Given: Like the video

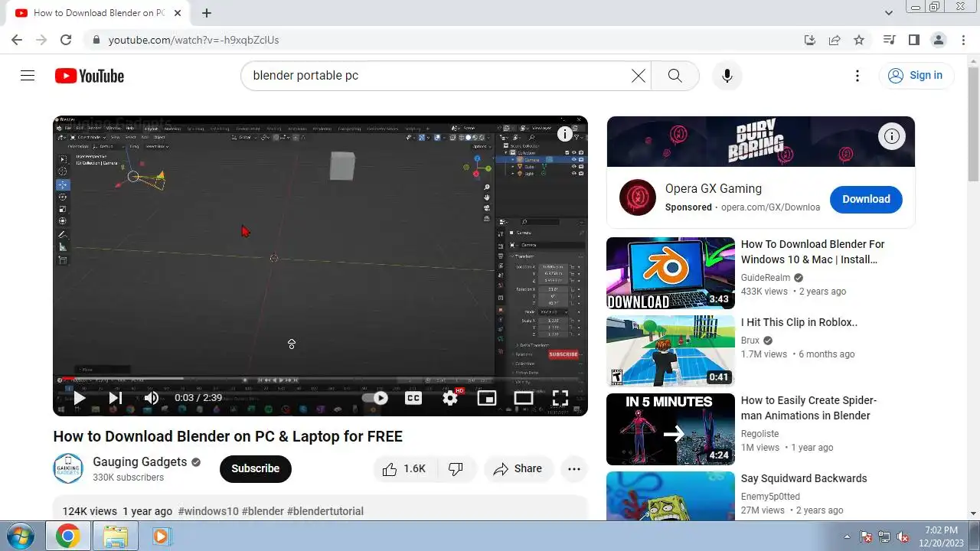Looking at the screenshot, I should 404,469.
